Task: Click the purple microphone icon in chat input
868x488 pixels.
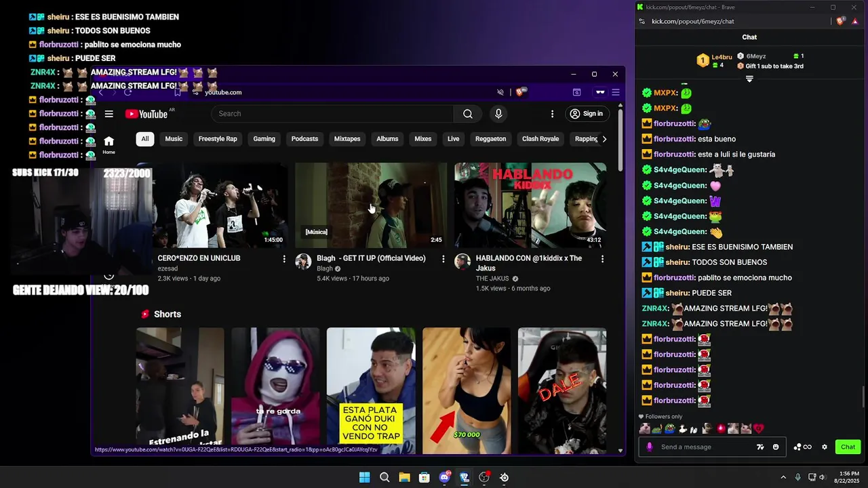Action: [650, 447]
